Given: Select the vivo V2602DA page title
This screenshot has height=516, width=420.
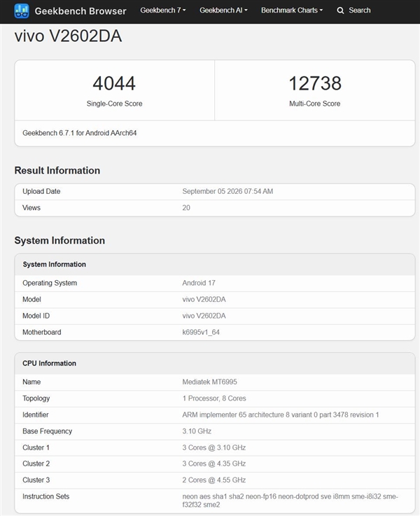Looking at the screenshot, I should [68, 36].
